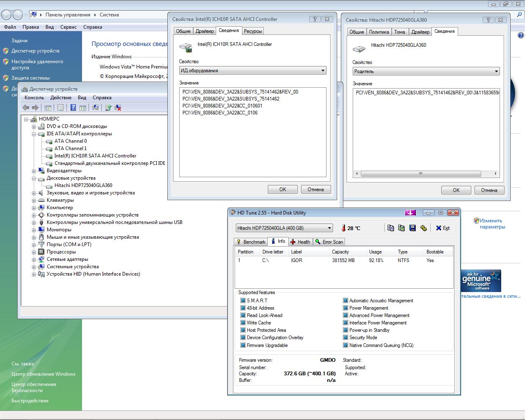This screenshot has height=420, width=525.
Task: Click the uninstall device toolbar icon
Action: [118, 107]
